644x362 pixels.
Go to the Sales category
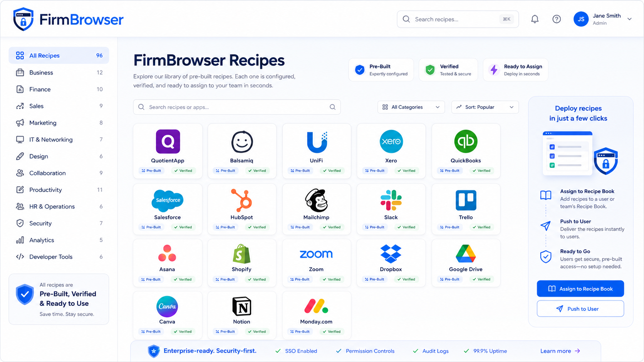(59, 106)
